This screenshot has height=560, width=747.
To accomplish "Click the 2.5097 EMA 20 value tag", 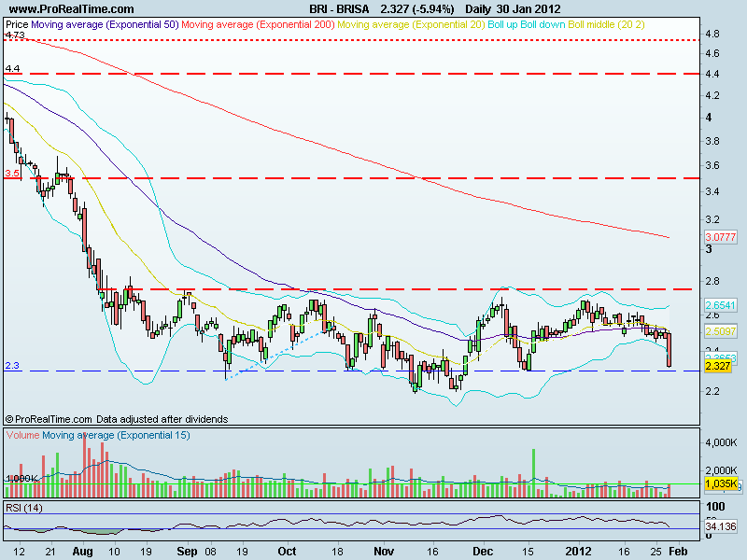I will (x=720, y=331).
